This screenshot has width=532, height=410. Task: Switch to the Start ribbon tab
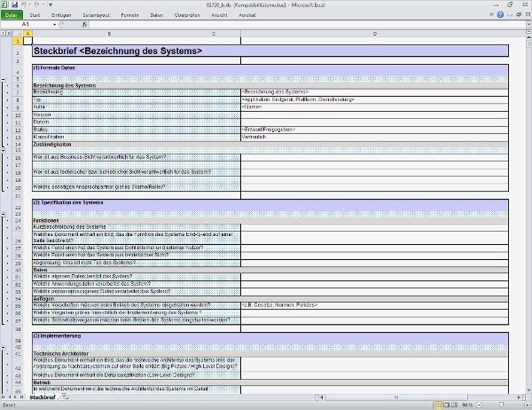[35, 15]
